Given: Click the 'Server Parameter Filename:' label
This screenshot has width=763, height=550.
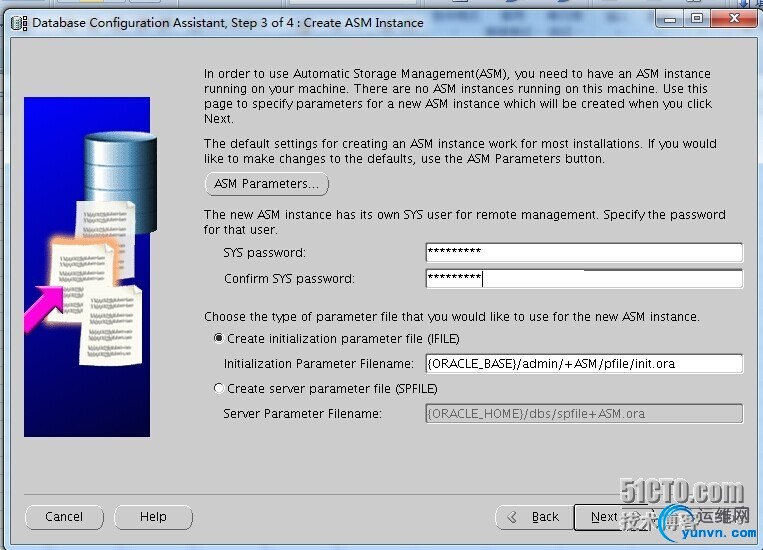Looking at the screenshot, I should click(302, 414).
